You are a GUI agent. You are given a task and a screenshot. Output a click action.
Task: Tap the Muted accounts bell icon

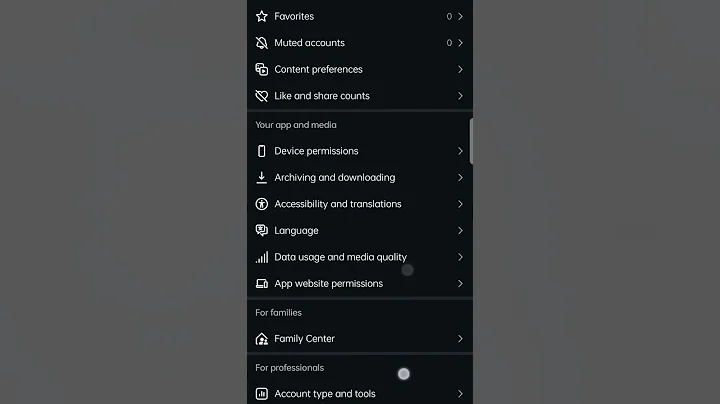262,43
